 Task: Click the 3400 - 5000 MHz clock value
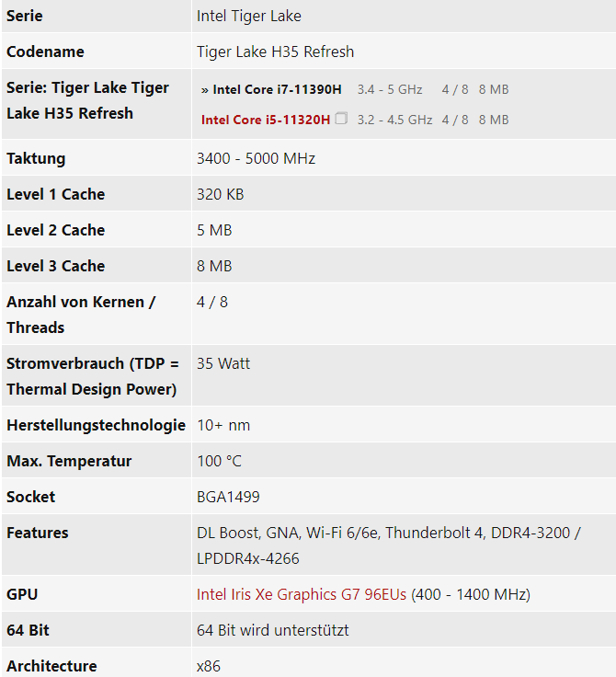tap(256, 158)
